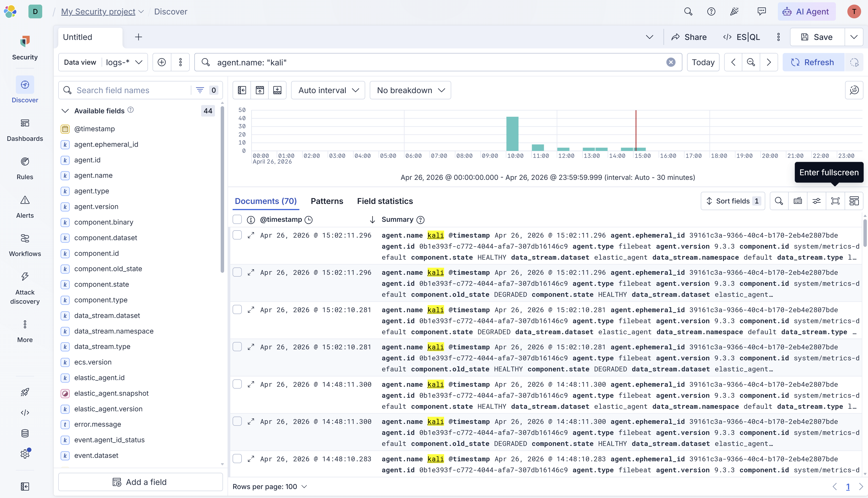Open the No breakdown dropdown
Viewport: 868px width, 498px height.
point(410,90)
